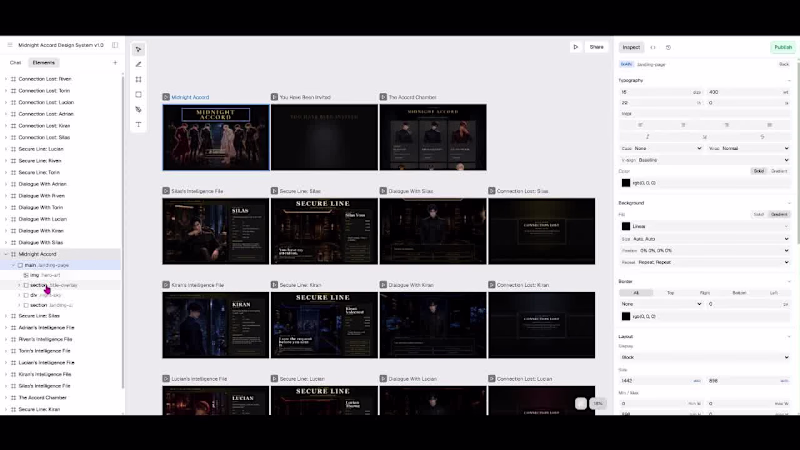Align text left

[640, 125]
